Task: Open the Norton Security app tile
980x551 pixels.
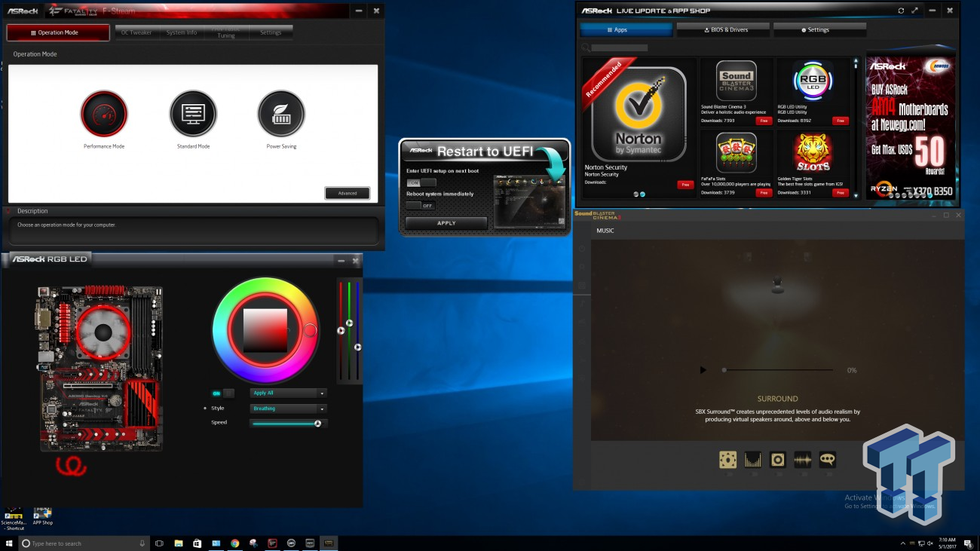Action: (x=639, y=114)
